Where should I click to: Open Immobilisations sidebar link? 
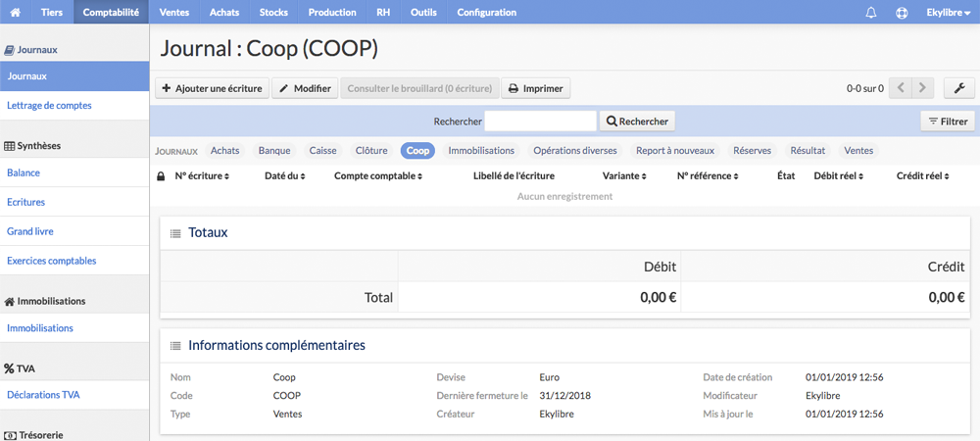click(x=74, y=328)
